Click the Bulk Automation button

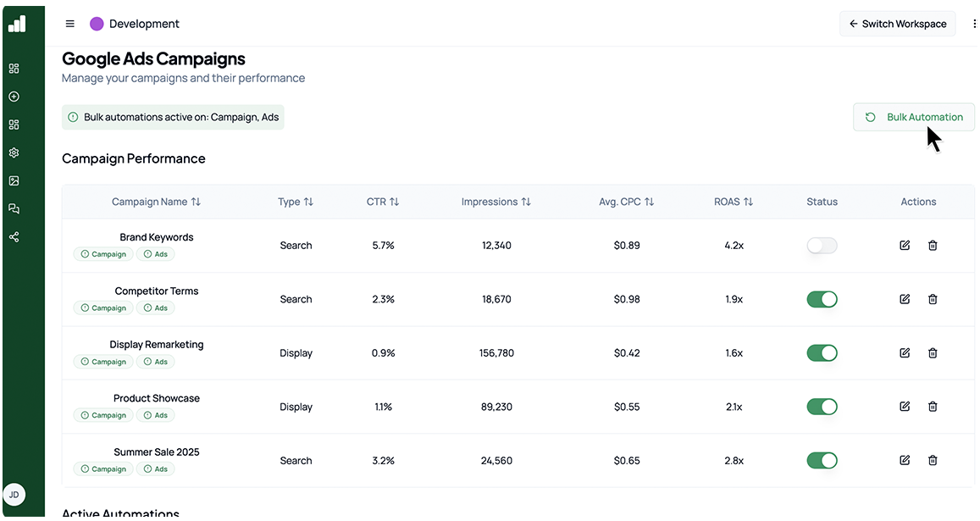pyautogui.click(x=913, y=117)
